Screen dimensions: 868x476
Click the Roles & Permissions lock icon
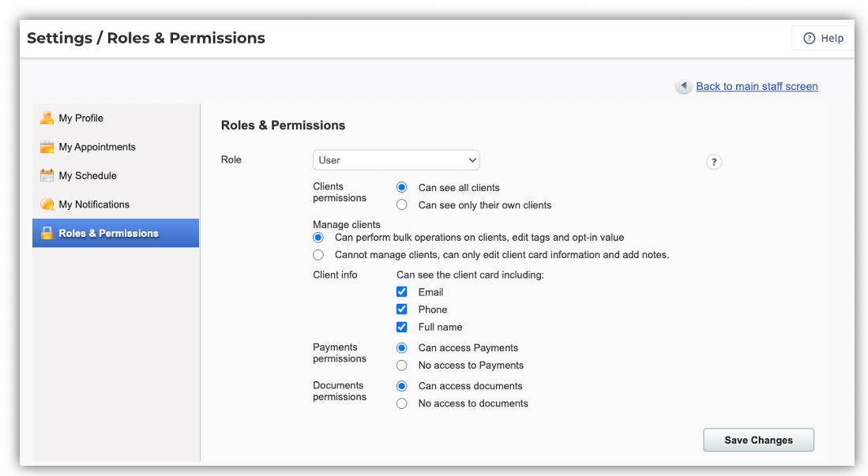[x=47, y=233]
